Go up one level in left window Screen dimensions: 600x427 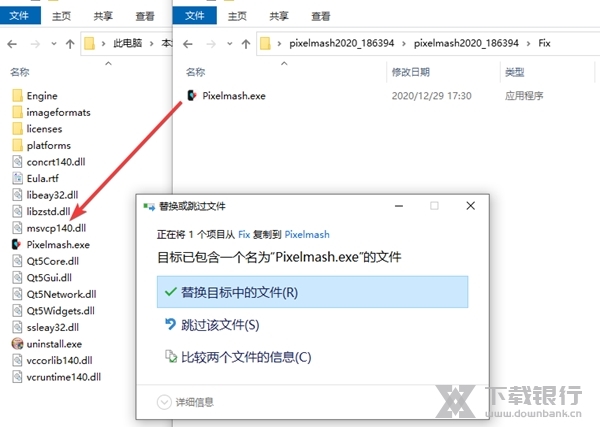point(70,44)
